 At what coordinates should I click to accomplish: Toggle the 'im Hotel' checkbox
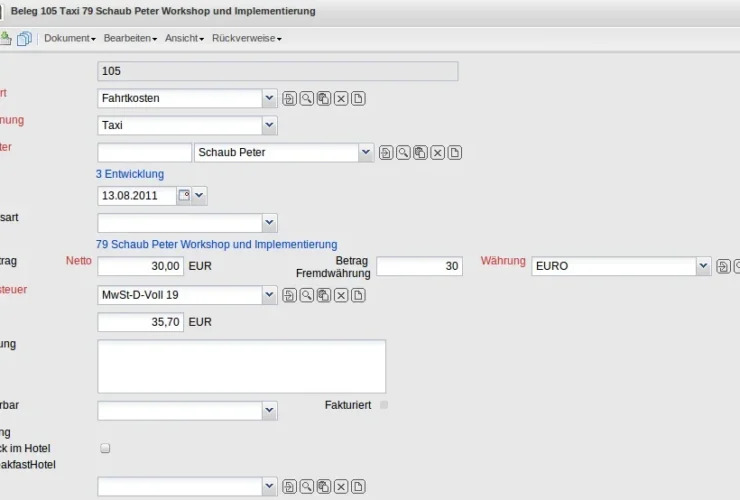[x=105, y=449]
